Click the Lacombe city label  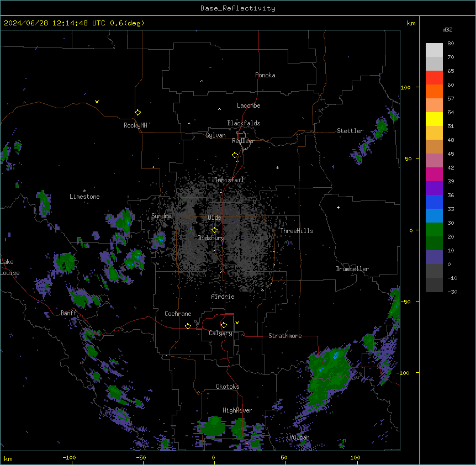(248, 105)
